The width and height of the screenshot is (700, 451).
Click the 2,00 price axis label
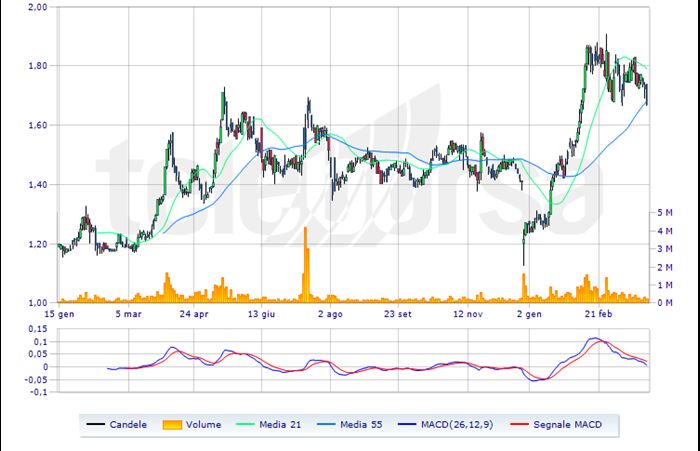38,7
